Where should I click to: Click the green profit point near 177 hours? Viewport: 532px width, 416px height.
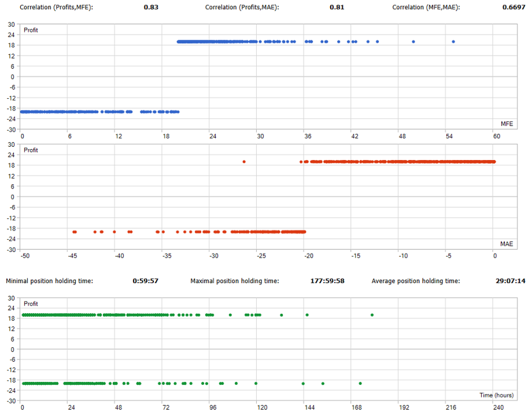click(x=372, y=315)
